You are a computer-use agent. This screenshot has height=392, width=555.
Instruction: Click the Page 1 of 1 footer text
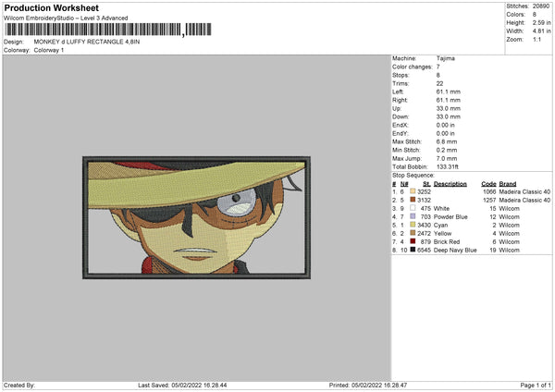(536, 386)
